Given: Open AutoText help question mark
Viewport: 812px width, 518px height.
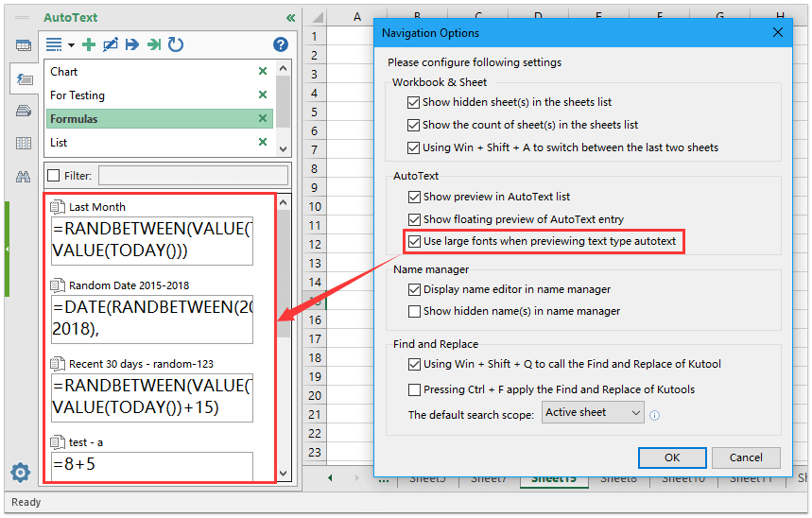Looking at the screenshot, I should coord(281,44).
